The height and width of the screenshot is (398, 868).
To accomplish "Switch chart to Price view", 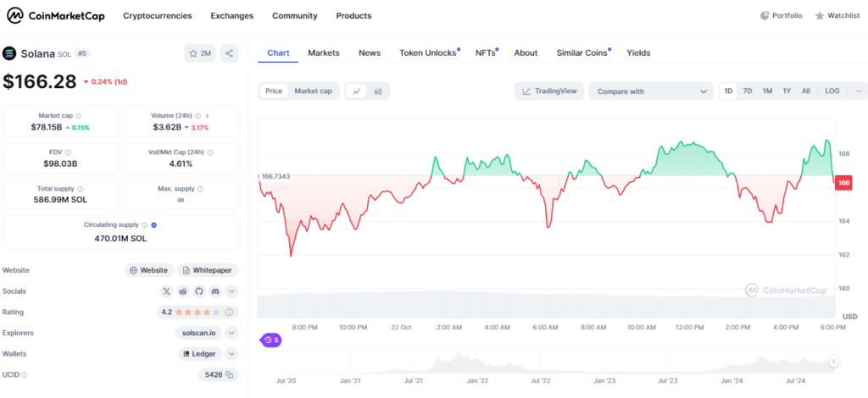I will pyautogui.click(x=274, y=91).
